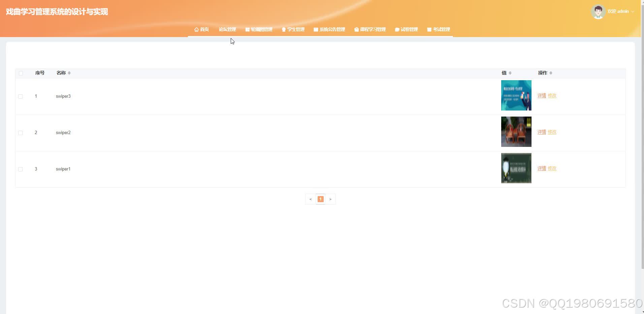Open the 论坛管理 menu
Screen dimensions: 644x314
click(x=227, y=30)
